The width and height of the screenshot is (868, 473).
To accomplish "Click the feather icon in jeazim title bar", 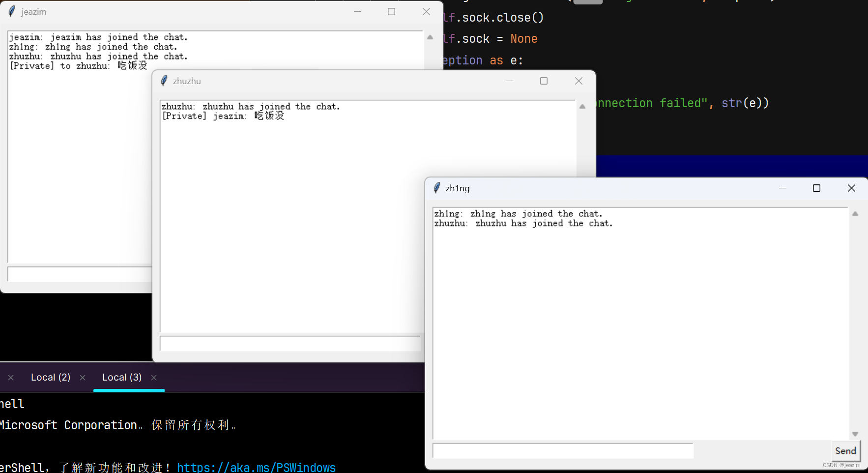I will [12, 11].
